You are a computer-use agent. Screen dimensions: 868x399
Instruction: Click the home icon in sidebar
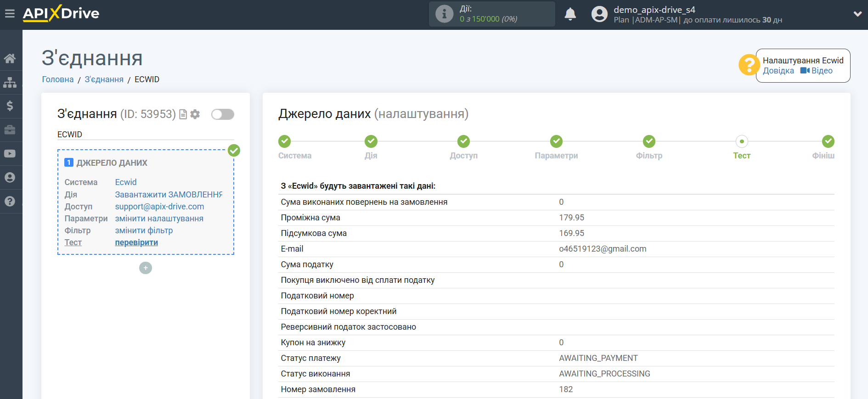point(10,58)
